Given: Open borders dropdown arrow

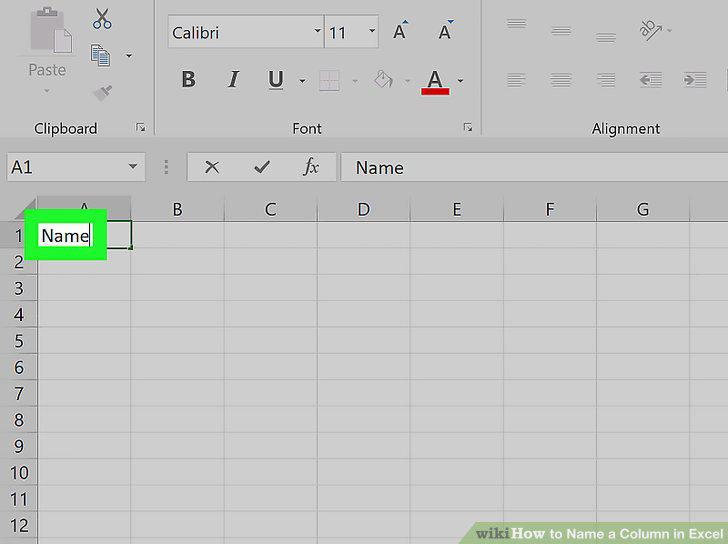Looking at the screenshot, I should (355, 81).
